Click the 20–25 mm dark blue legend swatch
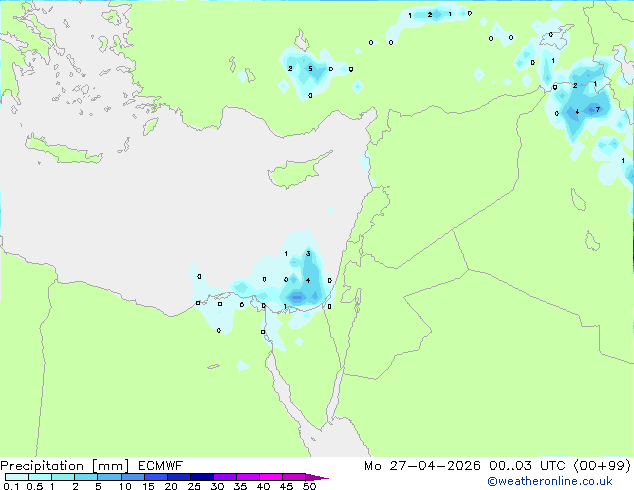 tap(179, 477)
